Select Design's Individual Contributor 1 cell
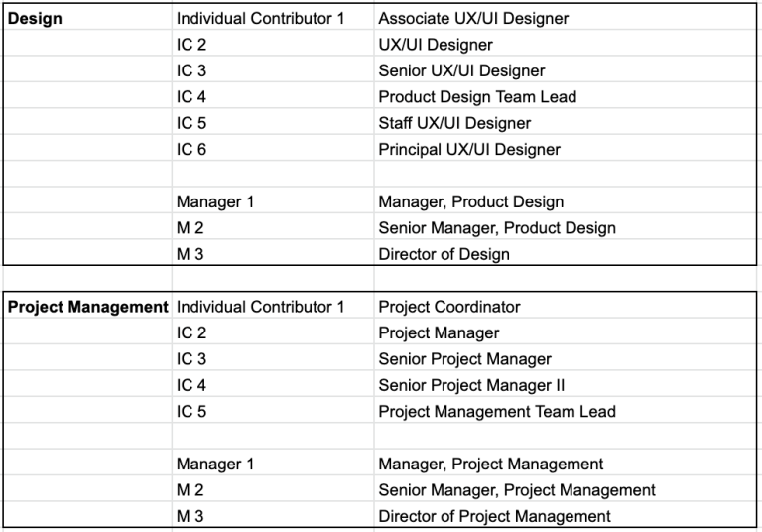 [x=273, y=18]
